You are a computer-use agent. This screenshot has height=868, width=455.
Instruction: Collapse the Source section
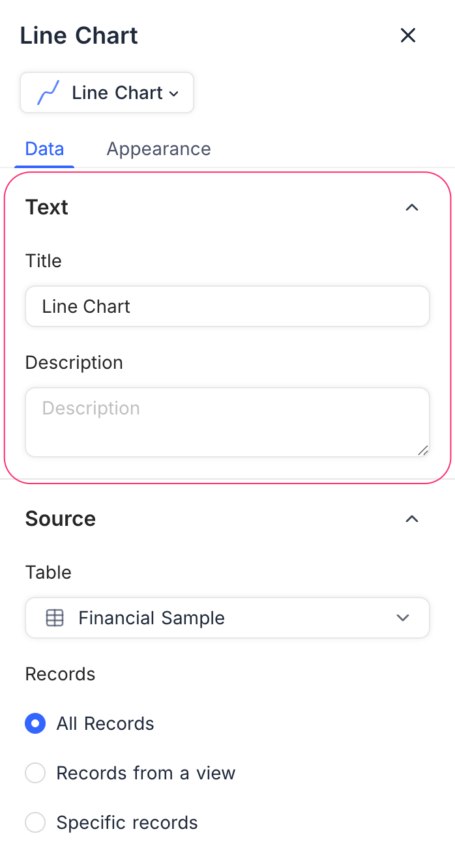412,519
